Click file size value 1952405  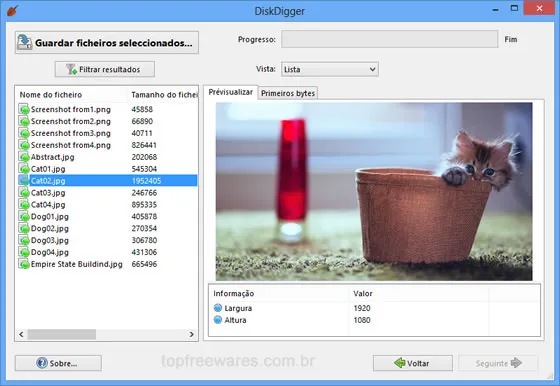146,181
